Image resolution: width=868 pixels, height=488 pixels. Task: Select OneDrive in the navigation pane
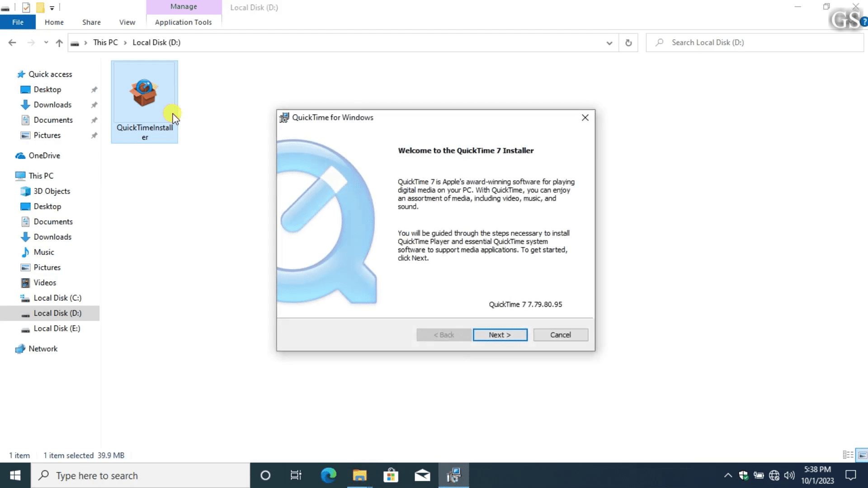tap(44, 155)
